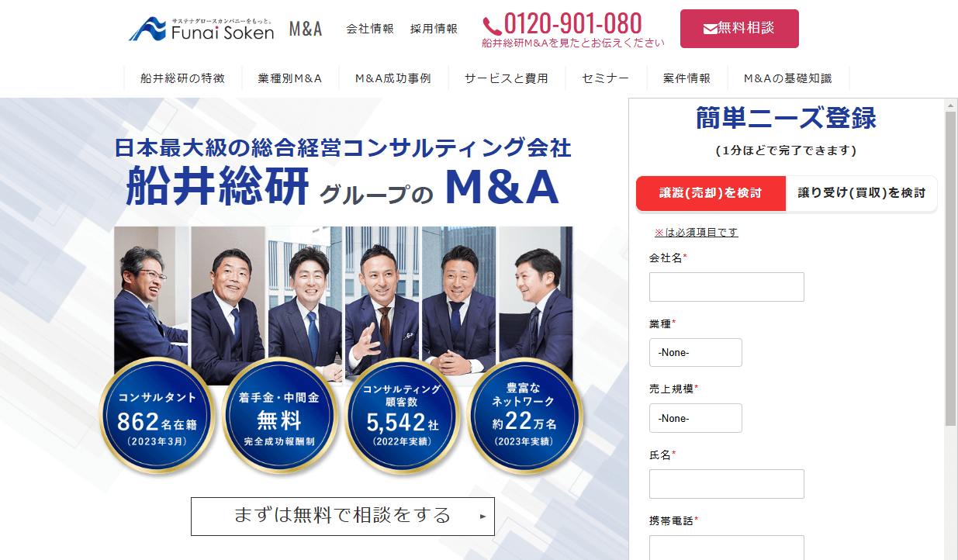Switch to 譲り受け(買収)を検討 option
The height and width of the screenshot is (560, 958).
pos(862,193)
